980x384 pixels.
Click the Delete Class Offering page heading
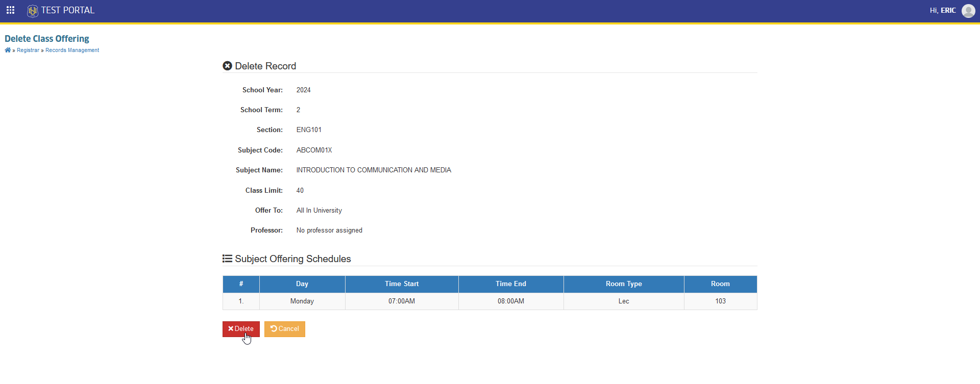[47, 39]
